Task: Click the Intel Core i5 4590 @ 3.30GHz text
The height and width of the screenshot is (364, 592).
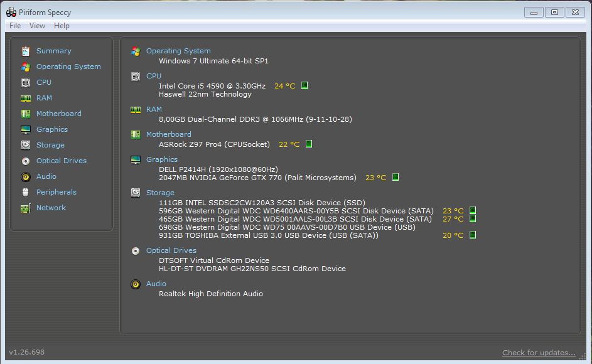Action: pos(212,86)
